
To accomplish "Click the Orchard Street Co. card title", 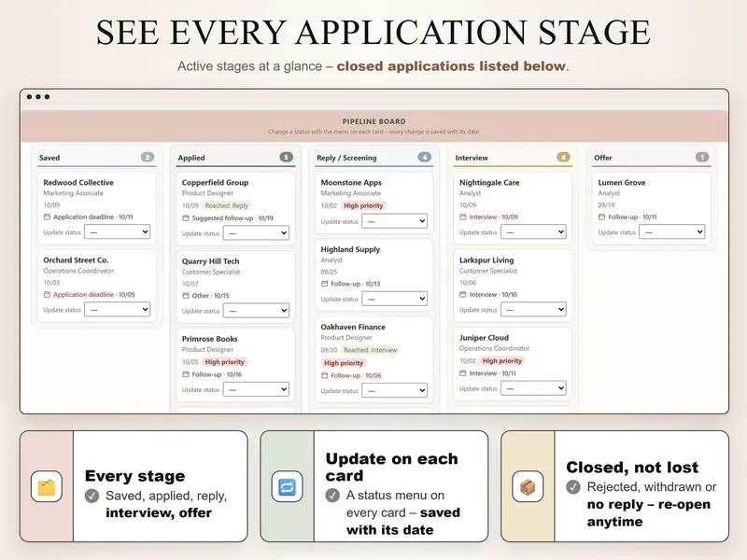I will coord(77,260).
